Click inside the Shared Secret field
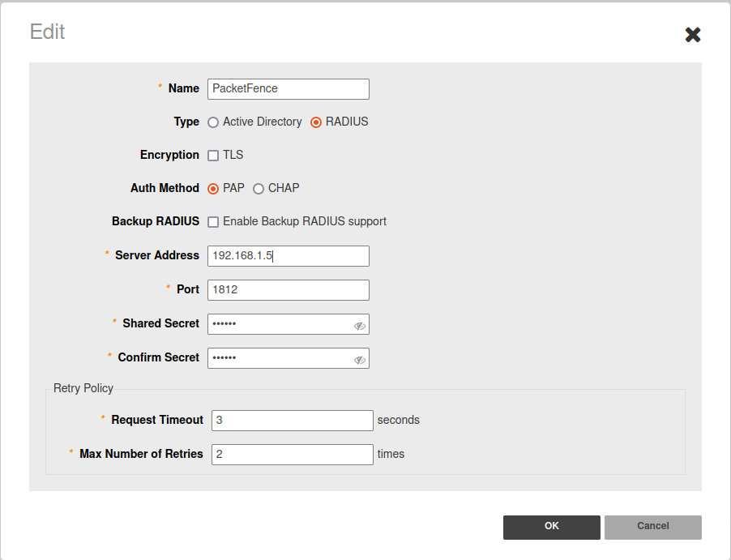 278,324
